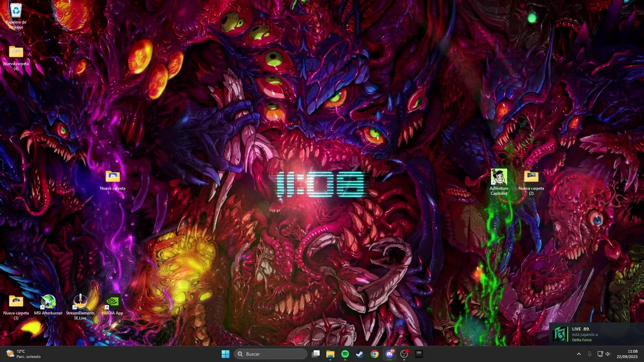Open File Explorer from the taskbar
This screenshot has width=644, height=362.
331,354
